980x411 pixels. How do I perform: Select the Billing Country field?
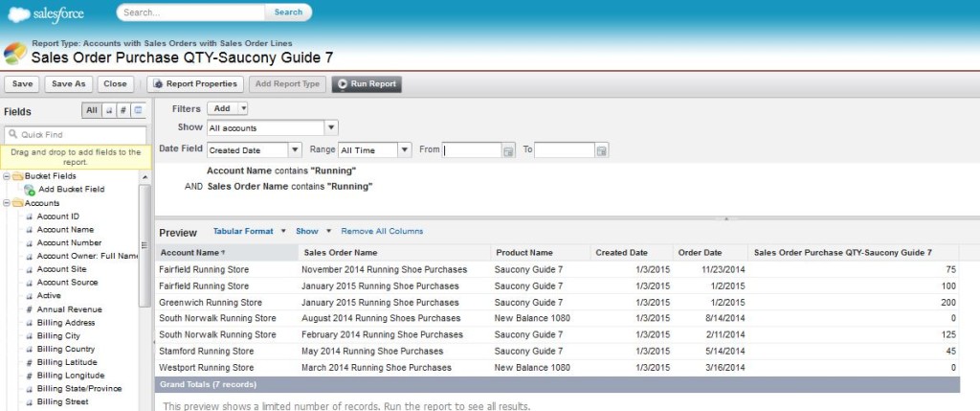click(66, 349)
